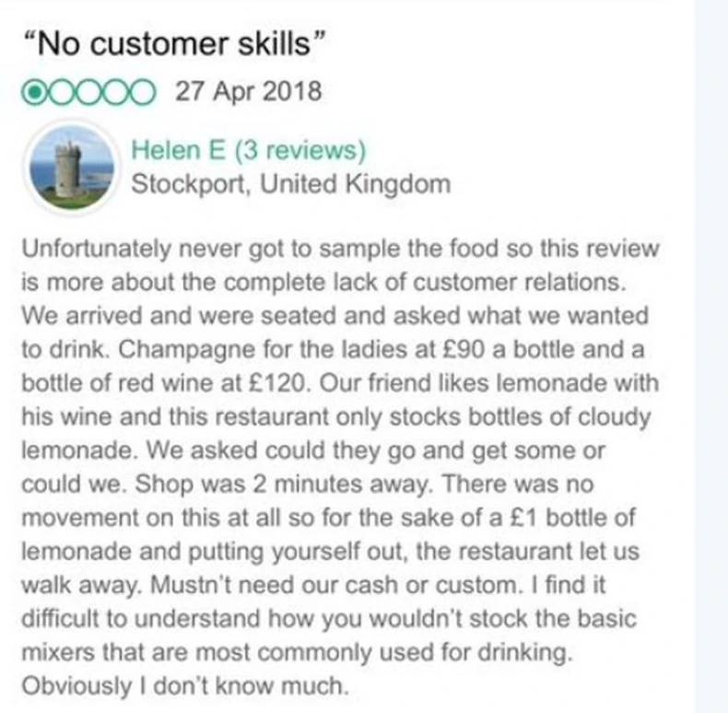Click the fourth rating bubble
This screenshot has width=728, height=713.
point(114,92)
